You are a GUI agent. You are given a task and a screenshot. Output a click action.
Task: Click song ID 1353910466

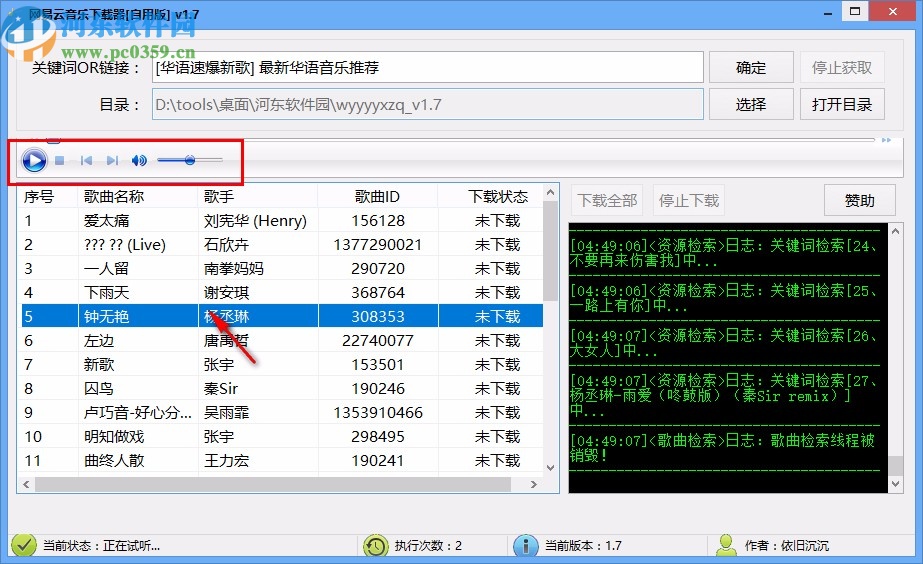(x=378, y=413)
